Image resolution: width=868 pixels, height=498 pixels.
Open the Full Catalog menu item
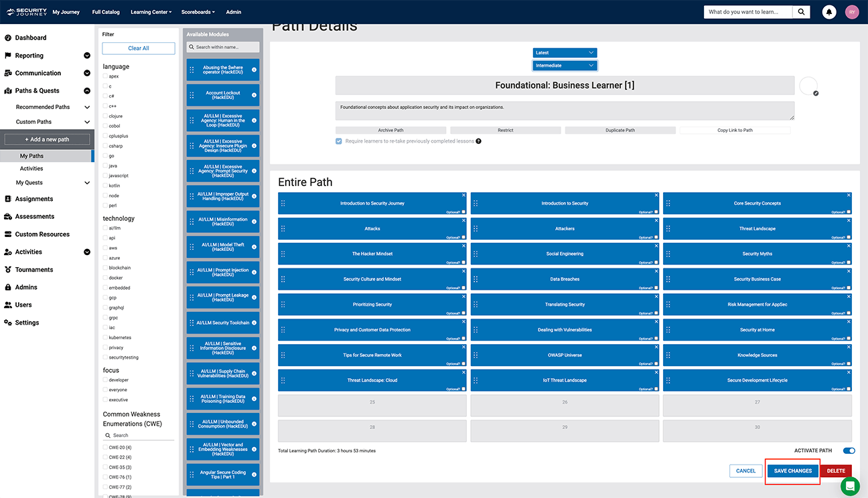click(x=106, y=12)
